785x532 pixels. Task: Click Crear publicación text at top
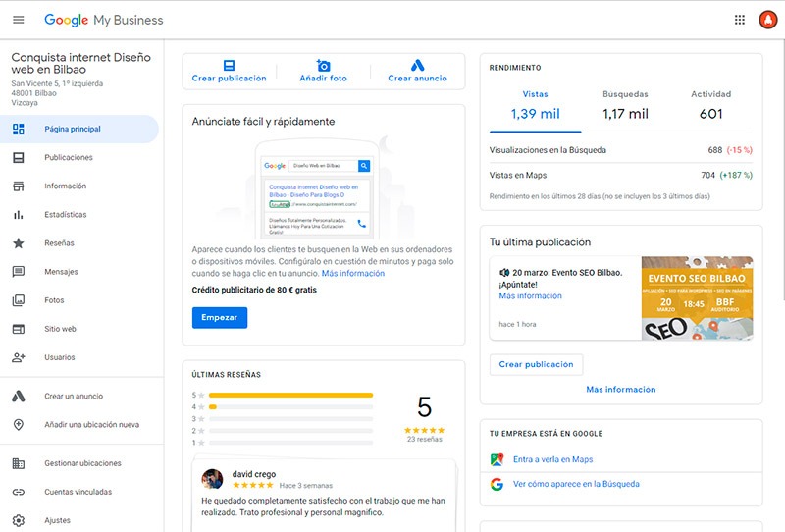pos(229,79)
